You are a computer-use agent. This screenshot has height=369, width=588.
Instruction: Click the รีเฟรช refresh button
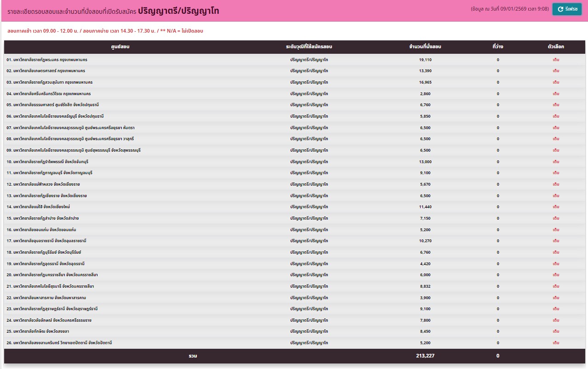(x=568, y=9)
